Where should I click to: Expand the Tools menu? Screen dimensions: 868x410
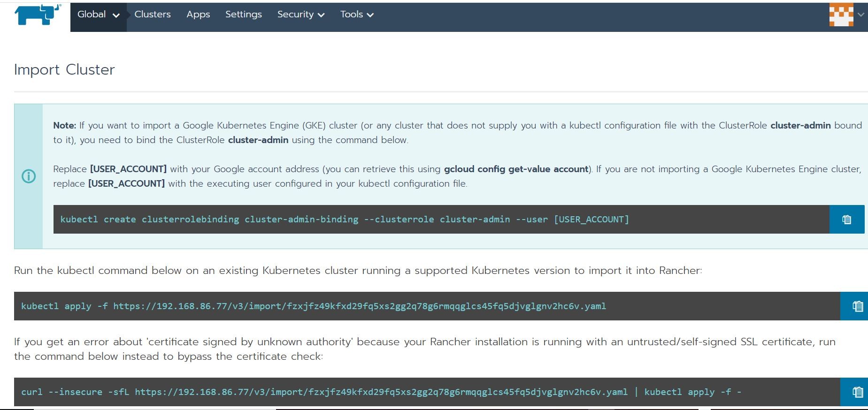[357, 15]
